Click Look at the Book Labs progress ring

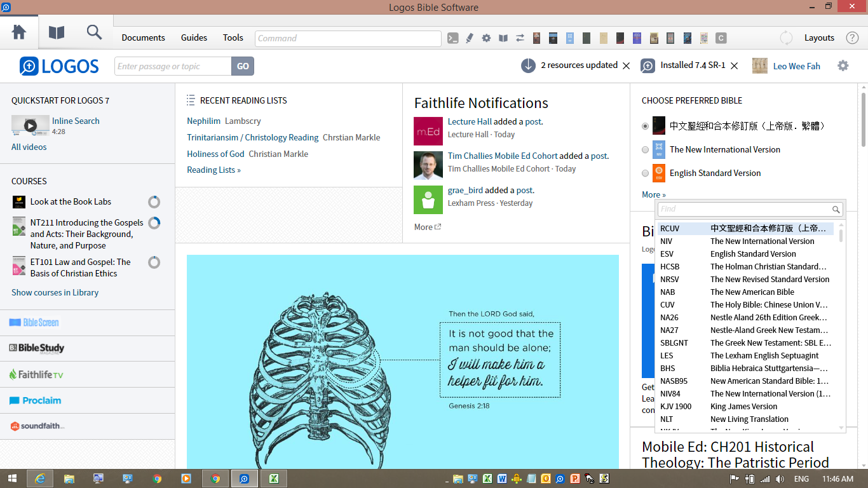pos(154,202)
